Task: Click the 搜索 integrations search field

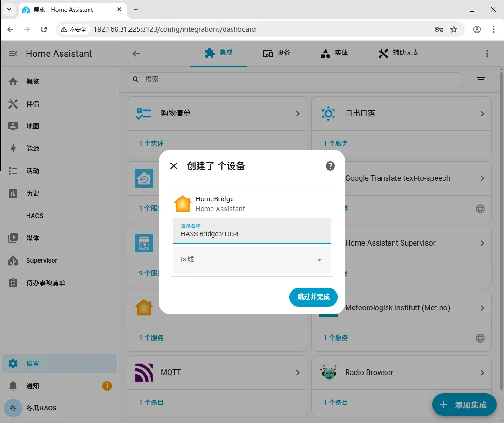Action: [294, 79]
